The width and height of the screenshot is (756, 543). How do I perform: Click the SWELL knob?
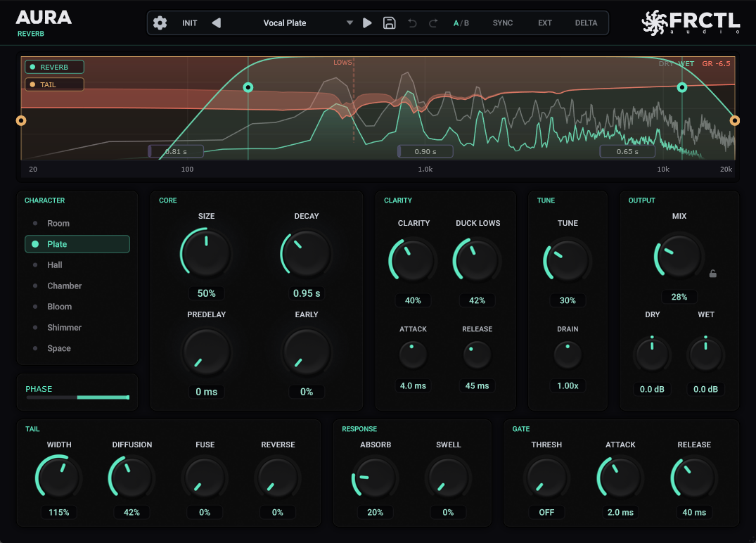(449, 477)
